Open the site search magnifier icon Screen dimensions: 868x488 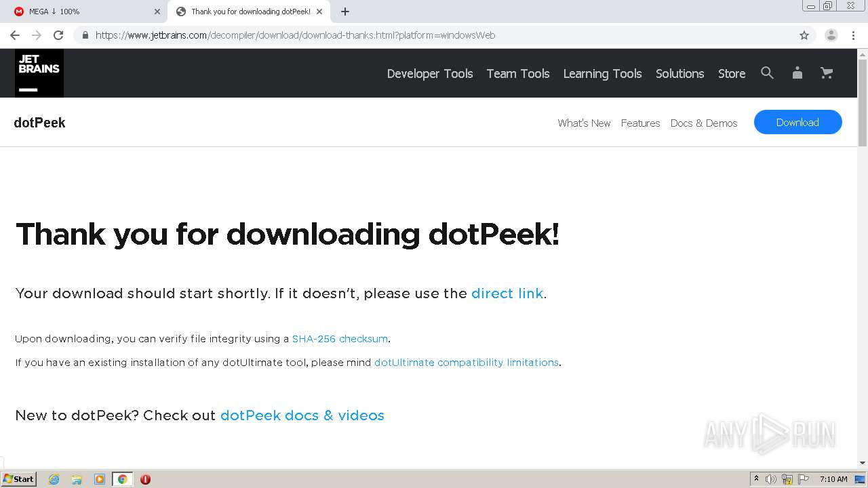pos(767,73)
